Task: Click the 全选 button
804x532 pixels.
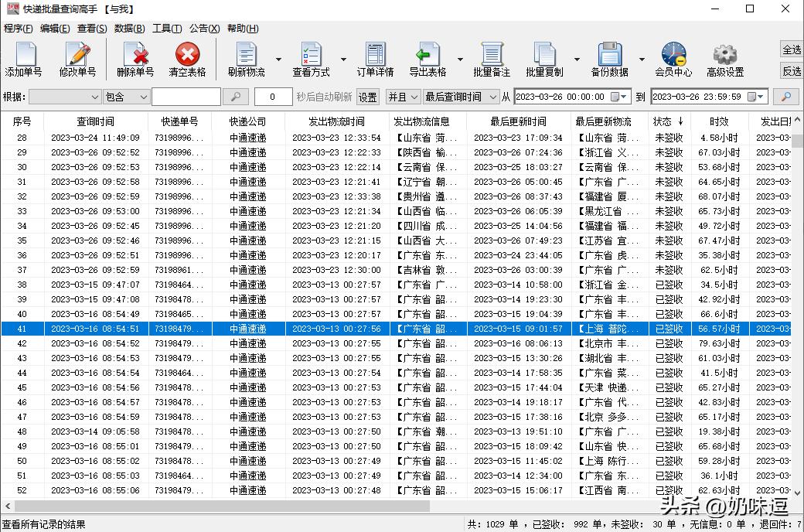Action: pos(792,49)
